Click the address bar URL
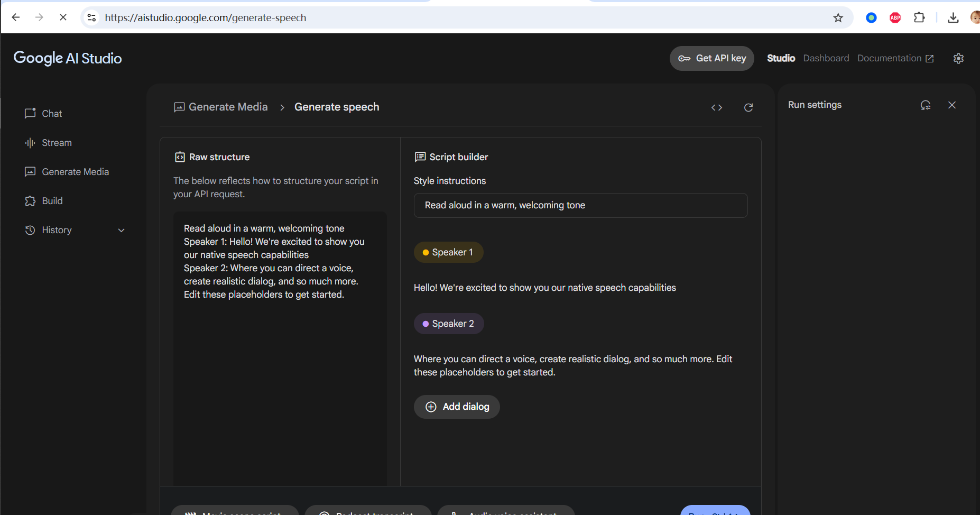980x515 pixels. pos(206,17)
